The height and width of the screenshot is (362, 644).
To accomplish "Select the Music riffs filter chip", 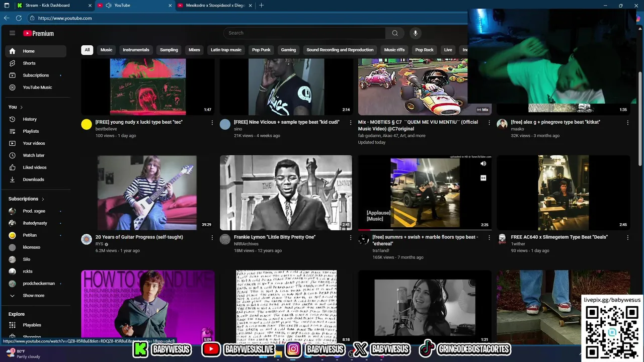I will pos(394,50).
